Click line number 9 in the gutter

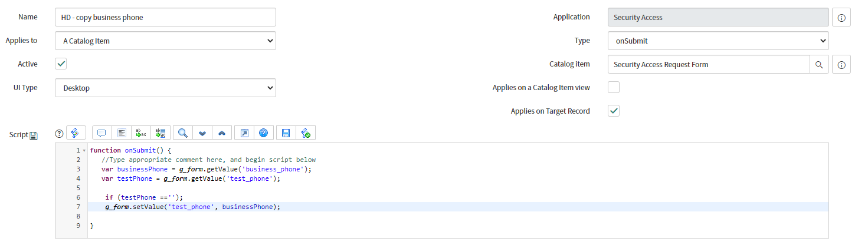[78, 226]
